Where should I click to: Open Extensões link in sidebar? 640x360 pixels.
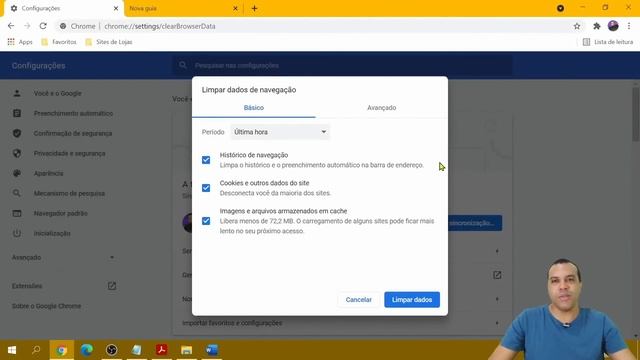pyautogui.click(x=27, y=286)
